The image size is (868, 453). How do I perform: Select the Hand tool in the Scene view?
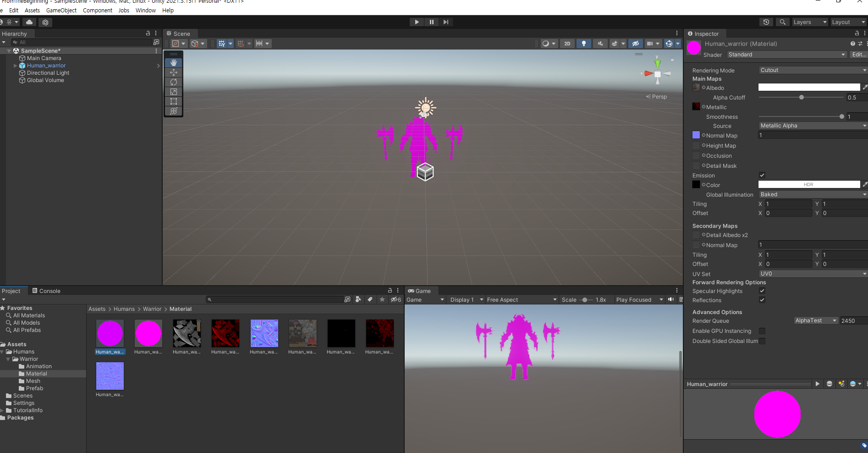[174, 63]
